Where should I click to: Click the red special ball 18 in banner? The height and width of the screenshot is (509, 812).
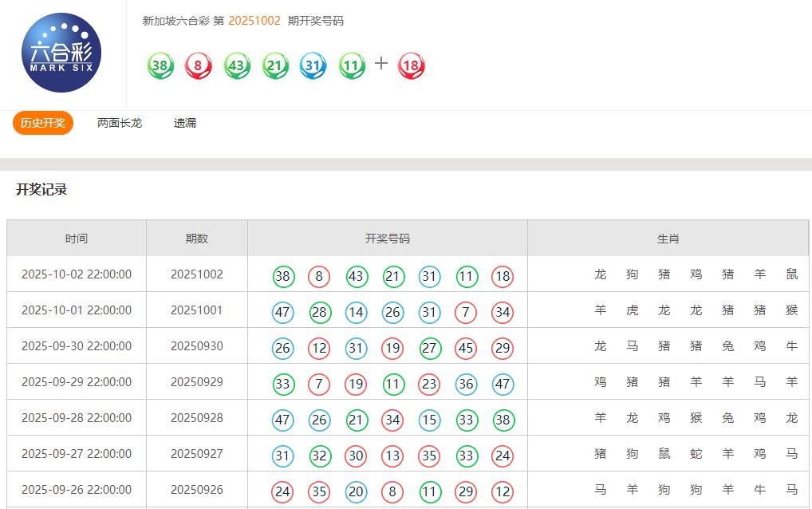(x=411, y=65)
